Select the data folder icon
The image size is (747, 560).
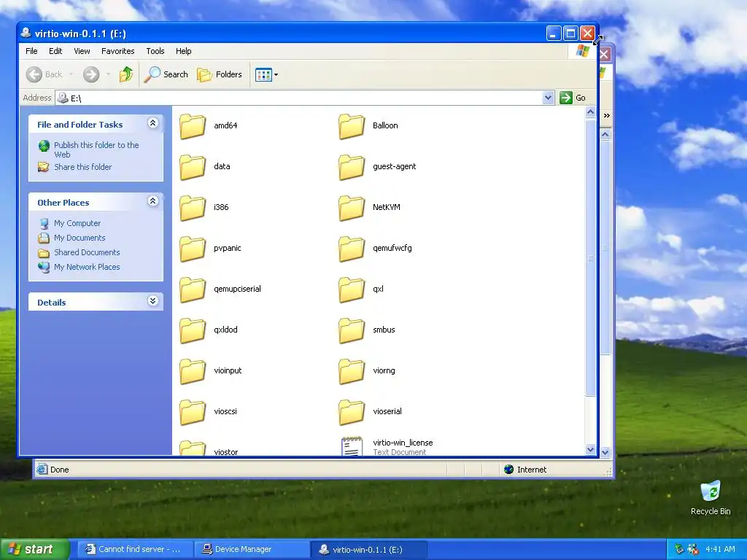click(x=193, y=167)
